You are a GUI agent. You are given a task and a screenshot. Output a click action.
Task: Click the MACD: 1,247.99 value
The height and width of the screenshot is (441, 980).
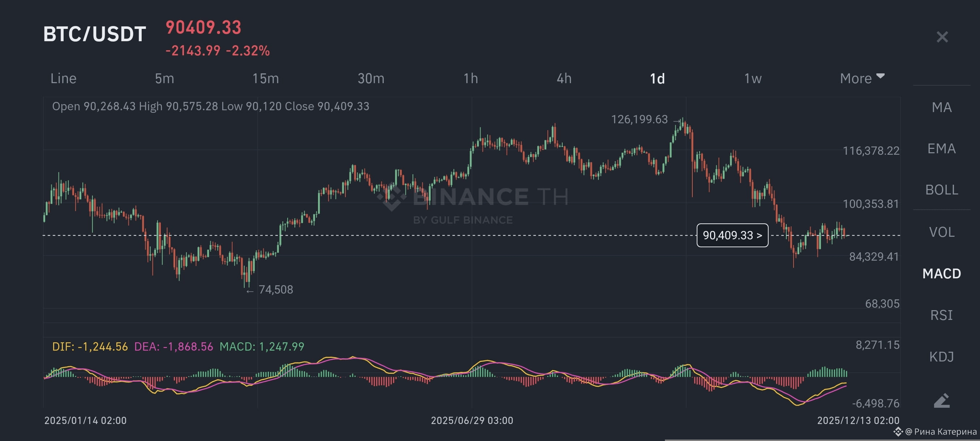[262, 346]
